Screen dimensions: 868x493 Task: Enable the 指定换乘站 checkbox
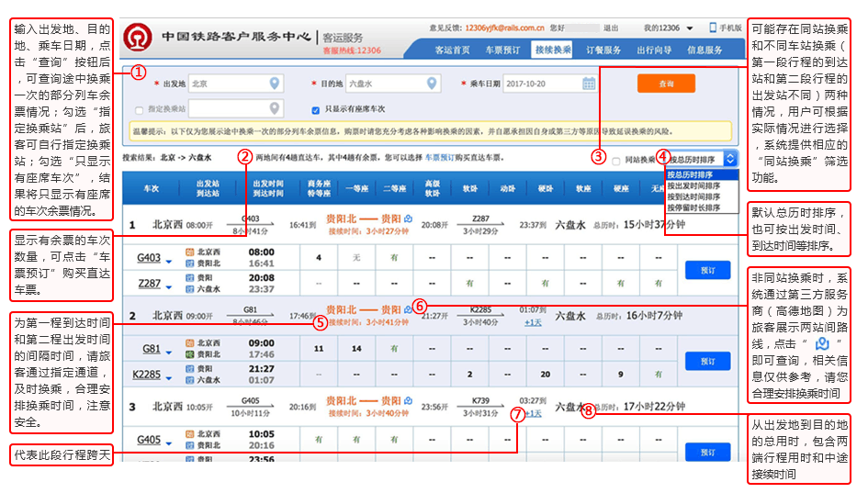pos(141,109)
